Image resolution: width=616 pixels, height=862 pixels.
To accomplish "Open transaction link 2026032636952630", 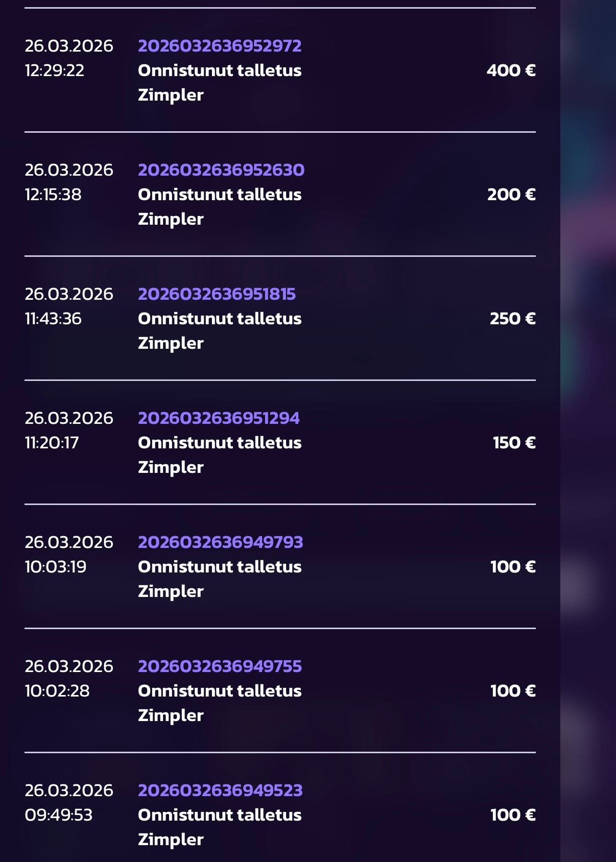I will [x=221, y=170].
